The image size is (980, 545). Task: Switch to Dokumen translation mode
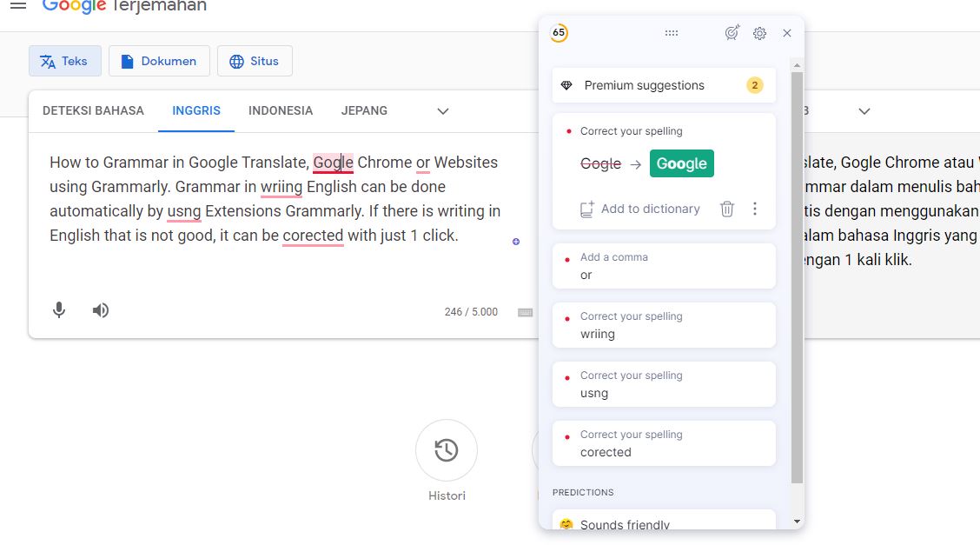click(159, 61)
